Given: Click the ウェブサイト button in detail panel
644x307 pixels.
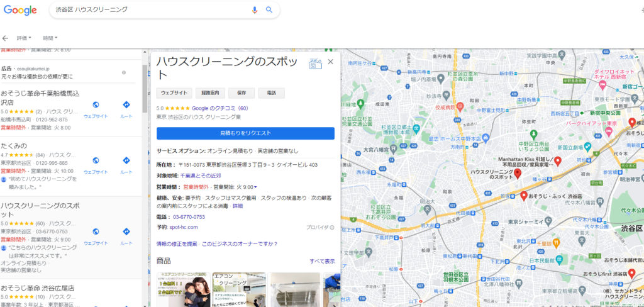Looking at the screenshot, I should pos(174,93).
